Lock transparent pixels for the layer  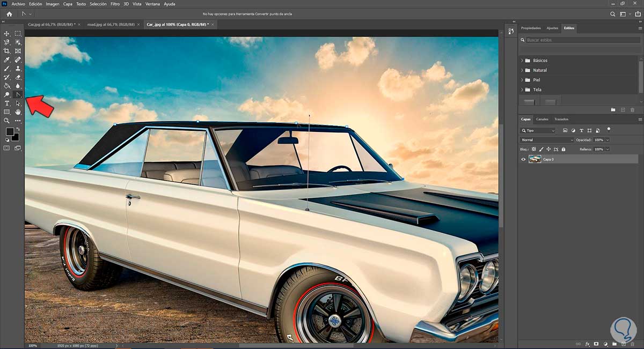pos(535,149)
